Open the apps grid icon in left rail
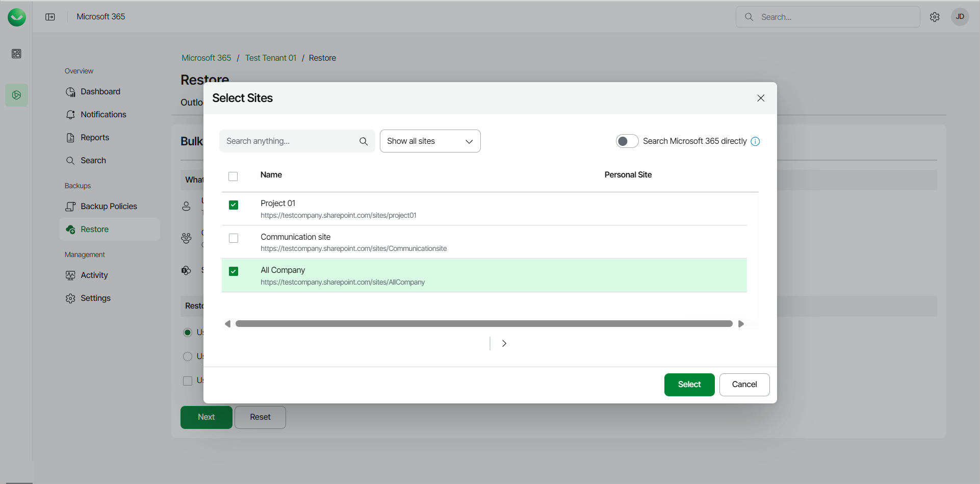This screenshot has width=980, height=484. (x=16, y=54)
